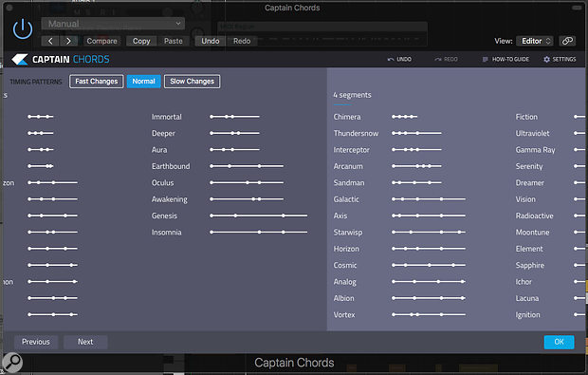Select the Moontune timing pattern
The height and width of the screenshot is (375, 588).
coord(532,233)
